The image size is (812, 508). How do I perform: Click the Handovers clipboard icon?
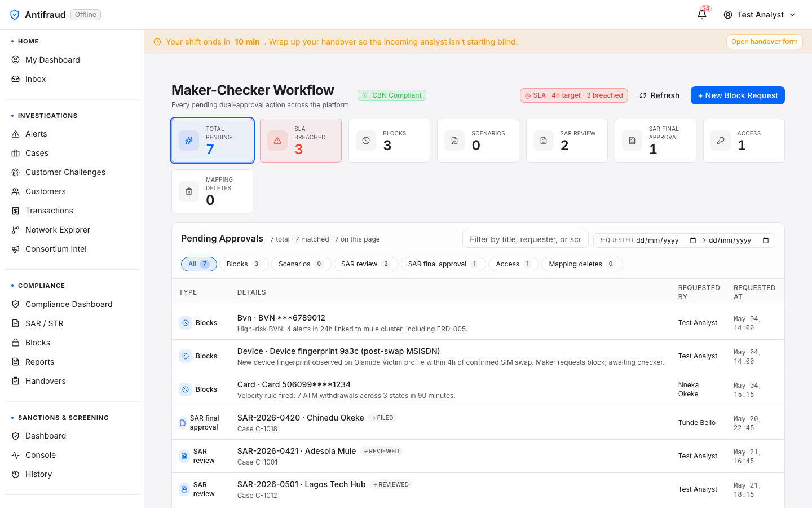(x=16, y=381)
